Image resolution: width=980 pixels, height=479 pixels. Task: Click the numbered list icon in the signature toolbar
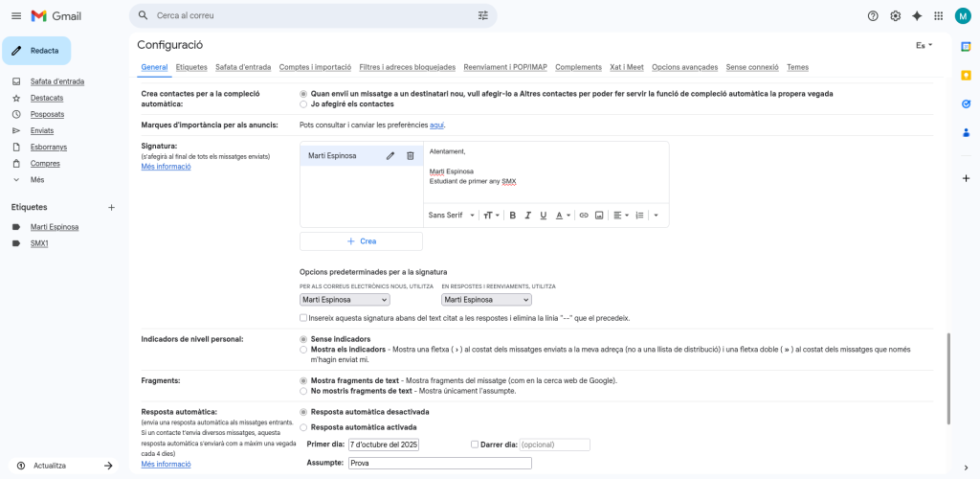coord(639,216)
